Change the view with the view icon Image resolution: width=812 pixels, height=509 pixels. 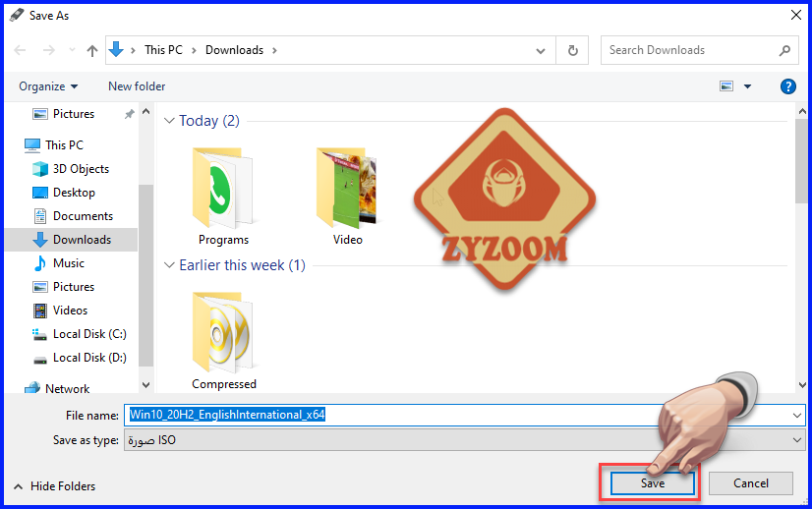[x=726, y=85]
